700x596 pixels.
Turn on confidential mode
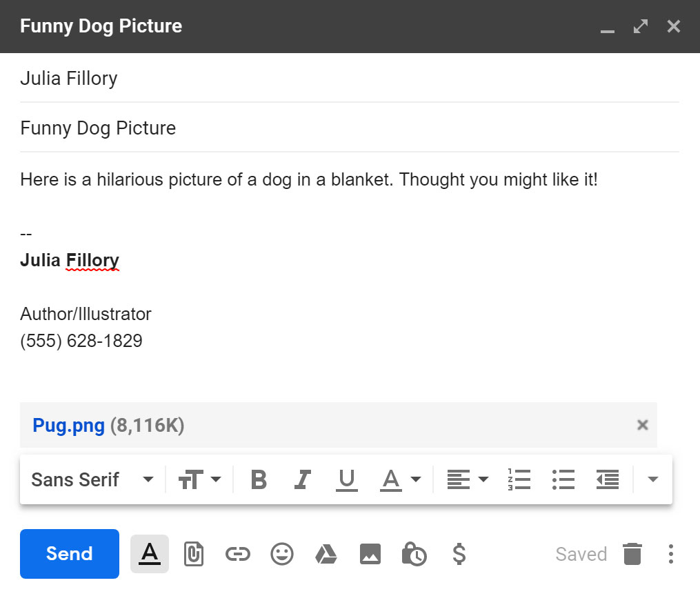414,554
